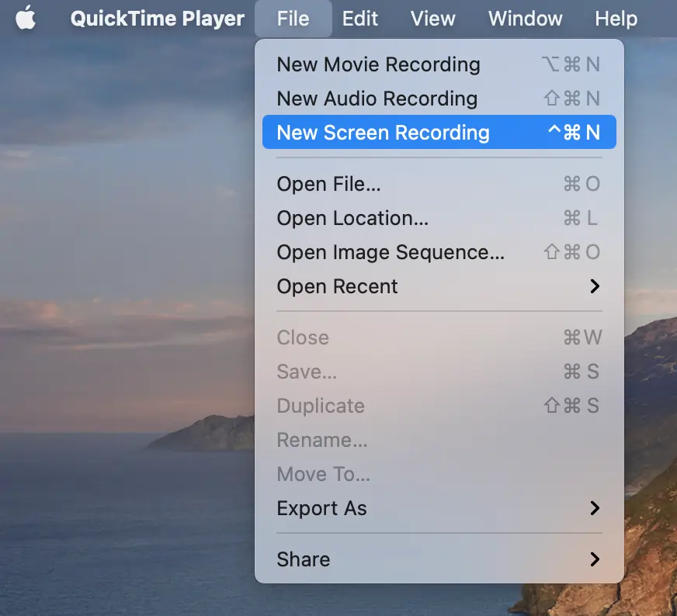Viewport: 677px width, 616px height.
Task: Choose New Audio Recording
Action: (439, 99)
